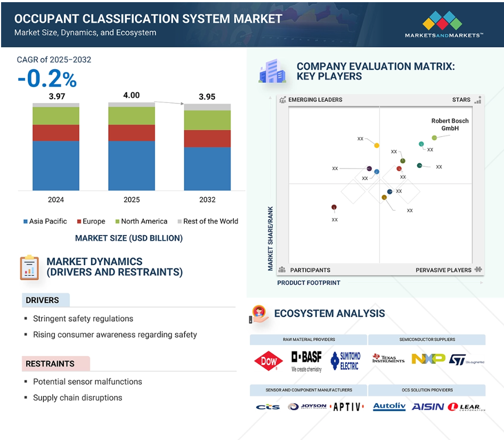The height and width of the screenshot is (440, 504).
Task: Click "Stringent safety regulations" bullet text
Action: [x=83, y=318]
